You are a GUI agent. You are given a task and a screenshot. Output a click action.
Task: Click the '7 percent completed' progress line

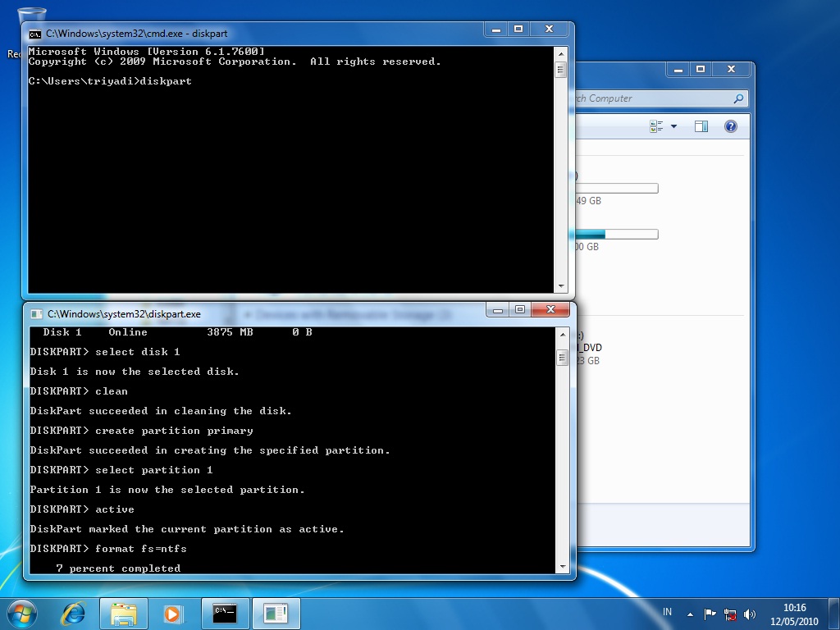coord(118,568)
